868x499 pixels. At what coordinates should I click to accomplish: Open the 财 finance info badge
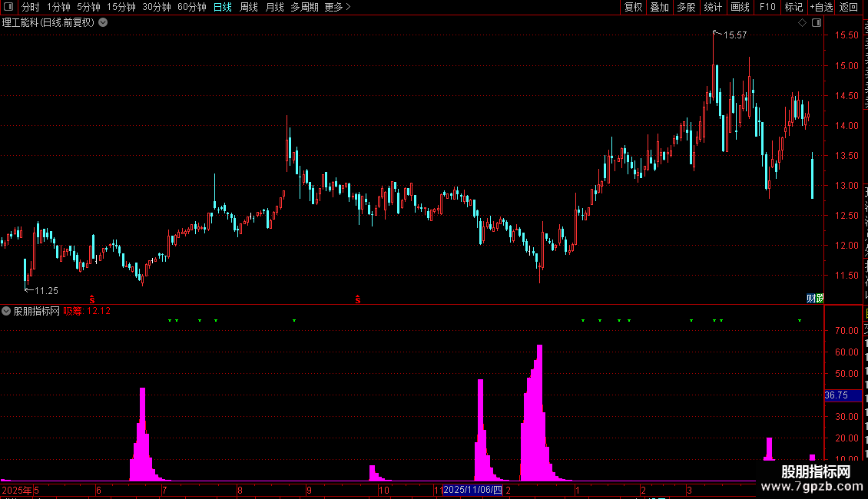coord(810,298)
